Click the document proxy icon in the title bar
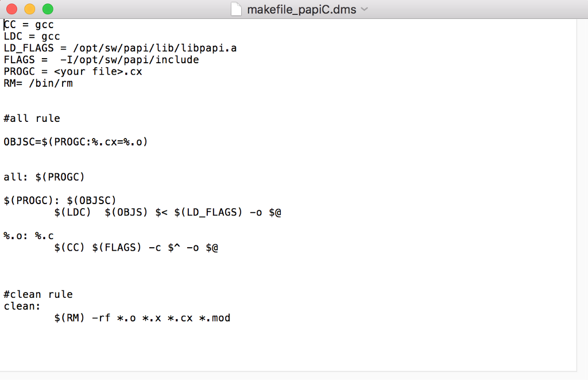 236,9
